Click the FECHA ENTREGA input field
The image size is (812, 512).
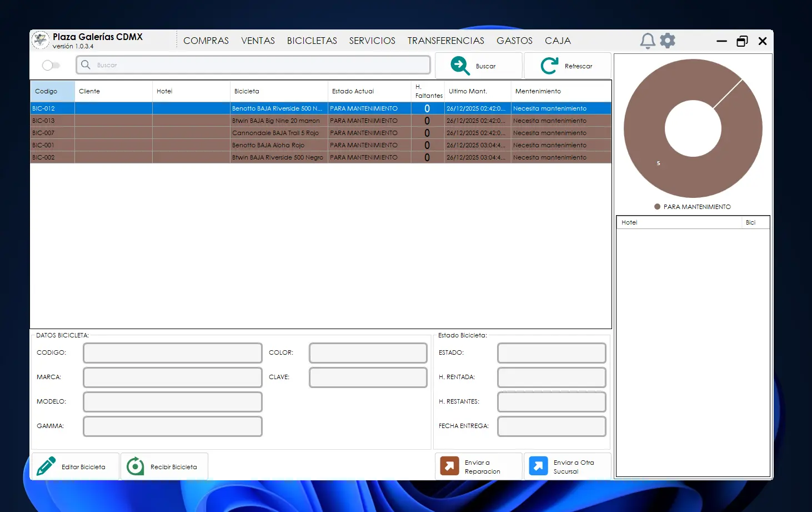coord(552,426)
